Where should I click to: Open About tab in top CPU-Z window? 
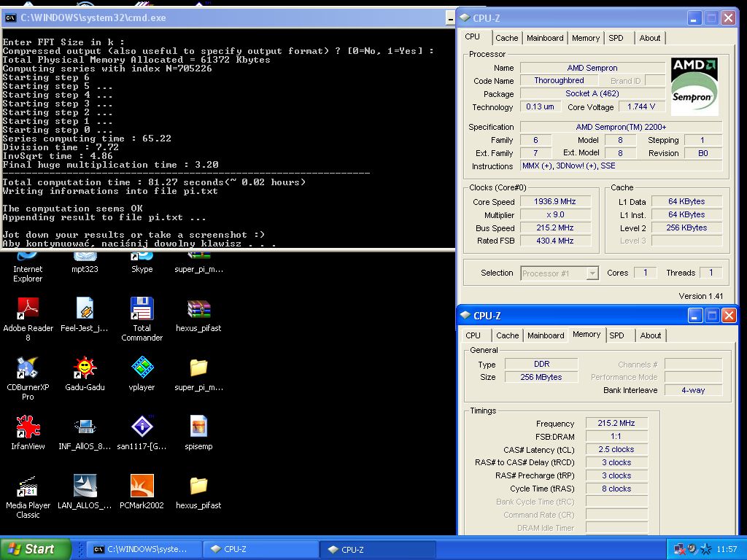650,38
